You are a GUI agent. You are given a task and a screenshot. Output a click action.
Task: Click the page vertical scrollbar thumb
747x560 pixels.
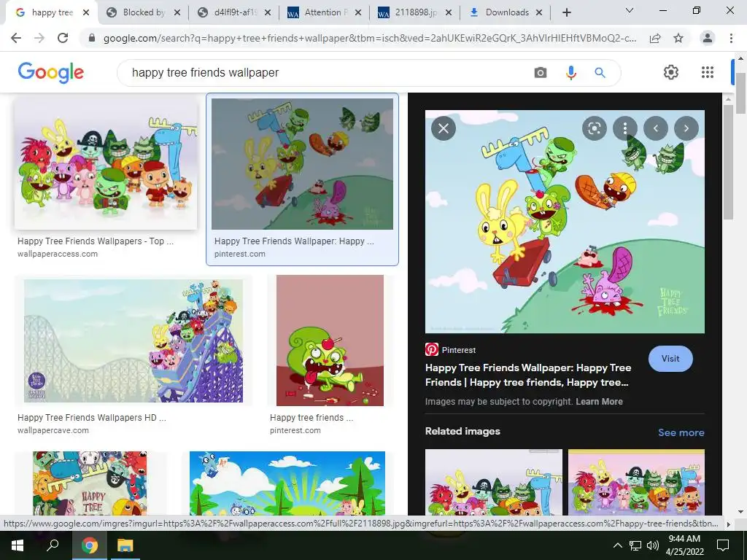tap(741, 93)
